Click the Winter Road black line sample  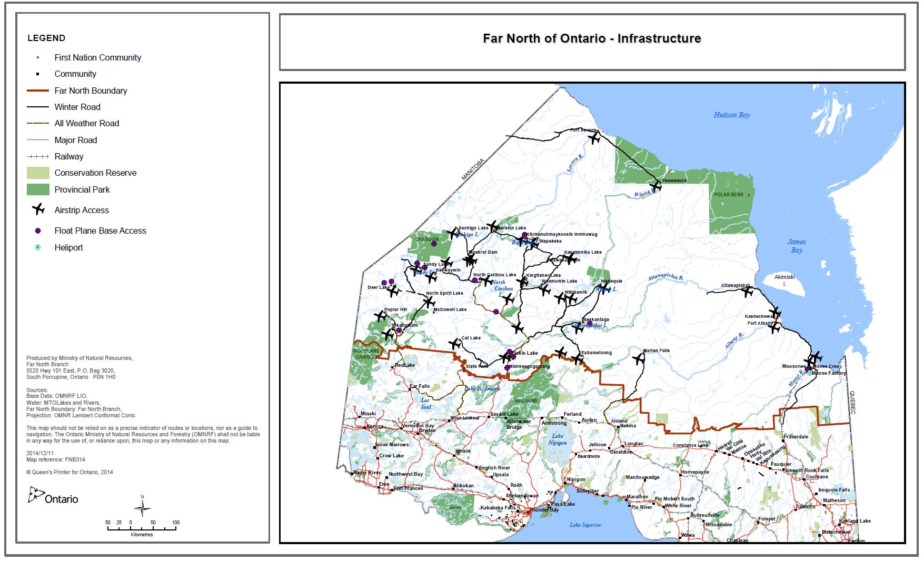click(38, 107)
